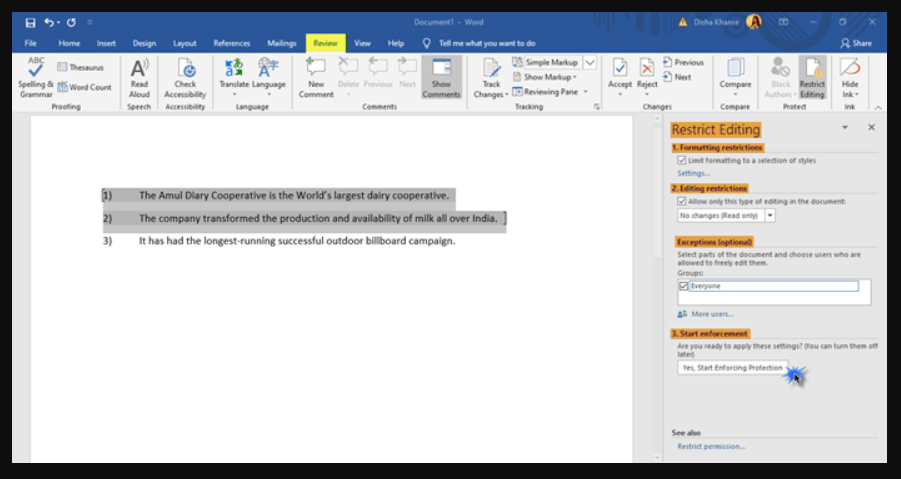
Task: Click the Track Changes icon
Action: pos(491,68)
